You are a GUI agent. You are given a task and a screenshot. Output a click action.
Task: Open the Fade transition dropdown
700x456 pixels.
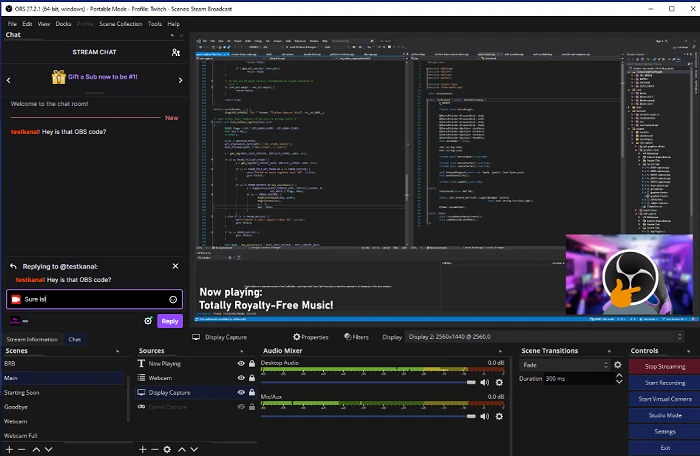point(564,365)
